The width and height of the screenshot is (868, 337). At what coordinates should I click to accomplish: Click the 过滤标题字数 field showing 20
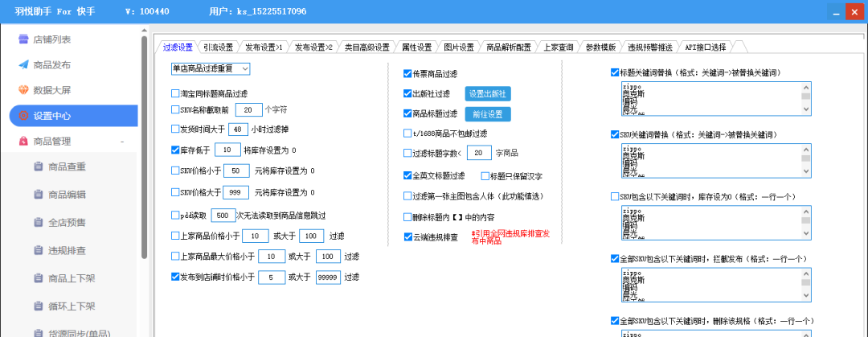pyautogui.click(x=479, y=153)
